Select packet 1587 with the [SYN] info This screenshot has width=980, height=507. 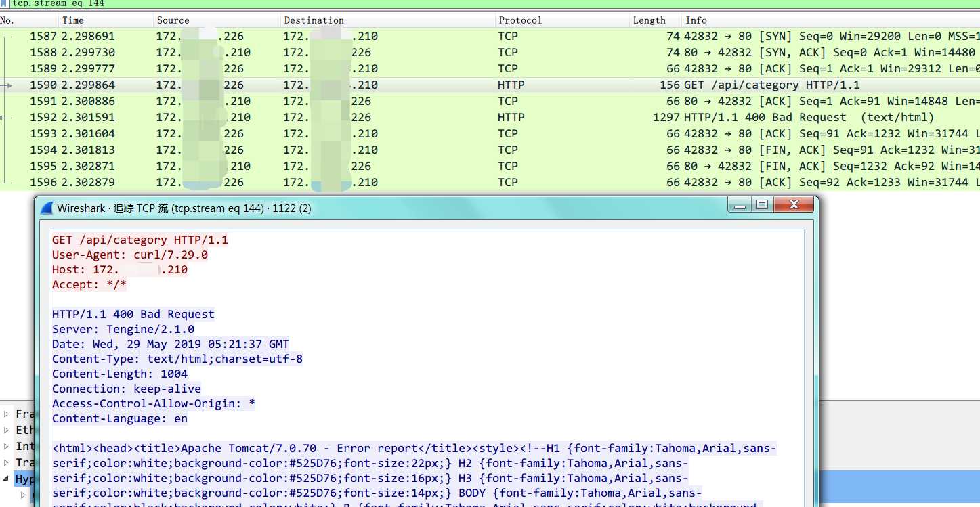point(490,36)
